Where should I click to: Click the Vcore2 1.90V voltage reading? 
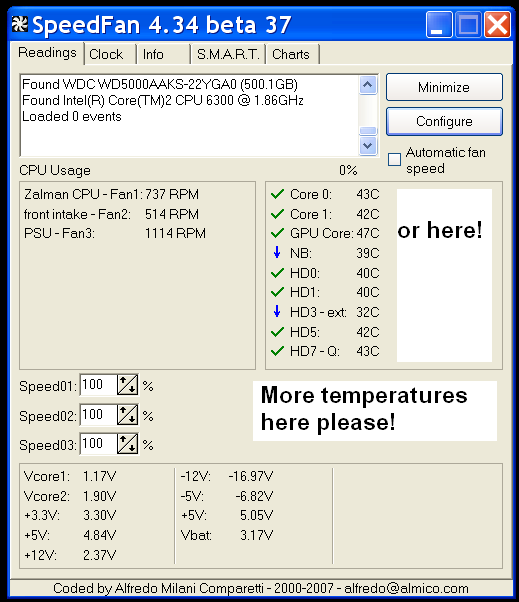pos(70,496)
